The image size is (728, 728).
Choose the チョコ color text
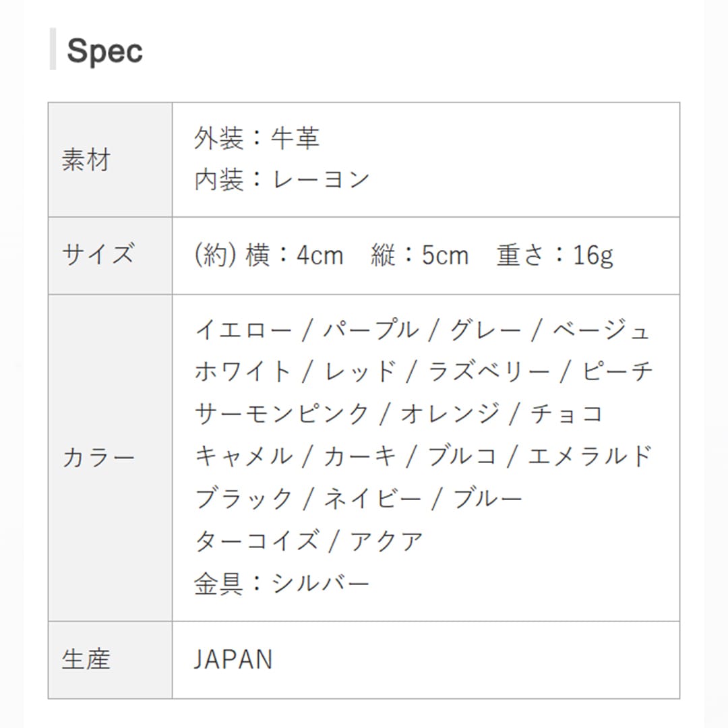point(566,414)
